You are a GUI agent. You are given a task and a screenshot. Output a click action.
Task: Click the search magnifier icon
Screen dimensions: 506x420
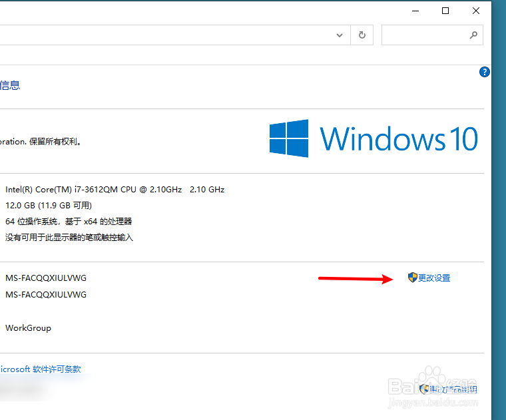point(473,35)
